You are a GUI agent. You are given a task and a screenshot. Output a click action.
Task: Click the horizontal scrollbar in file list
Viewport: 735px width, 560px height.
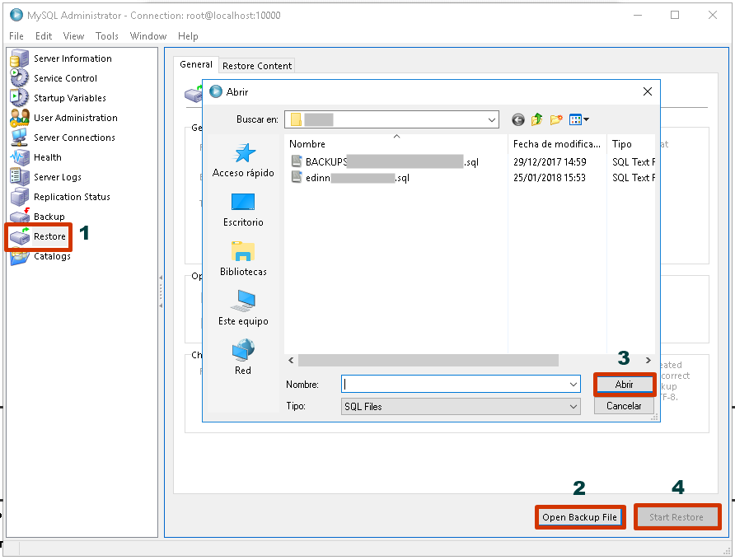[428, 360]
